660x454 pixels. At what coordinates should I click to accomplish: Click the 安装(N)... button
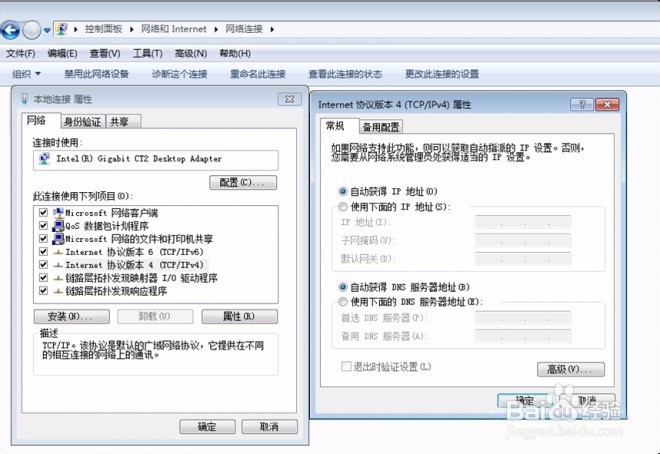(x=72, y=316)
